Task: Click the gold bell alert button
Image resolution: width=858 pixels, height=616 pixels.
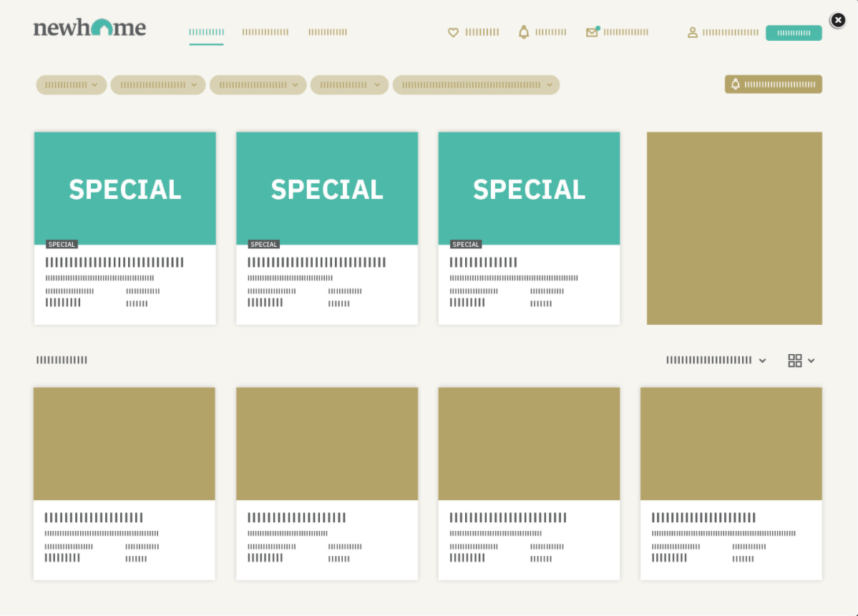Action: point(773,84)
